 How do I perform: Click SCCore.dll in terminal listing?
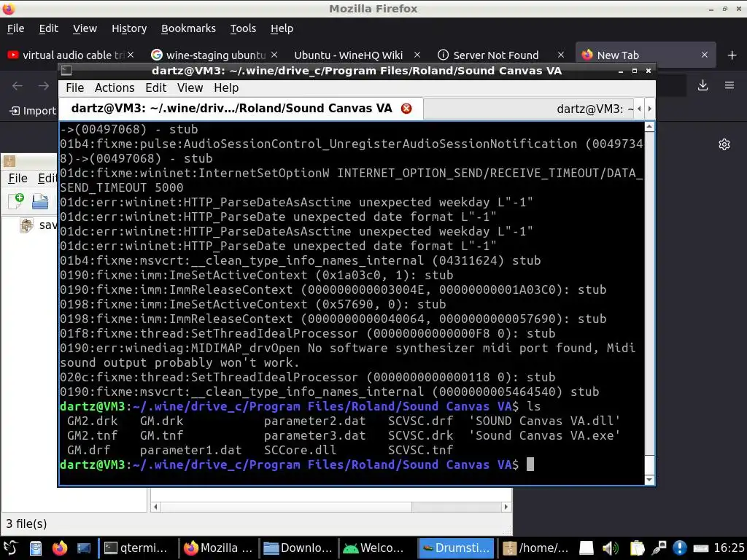(300, 450)
